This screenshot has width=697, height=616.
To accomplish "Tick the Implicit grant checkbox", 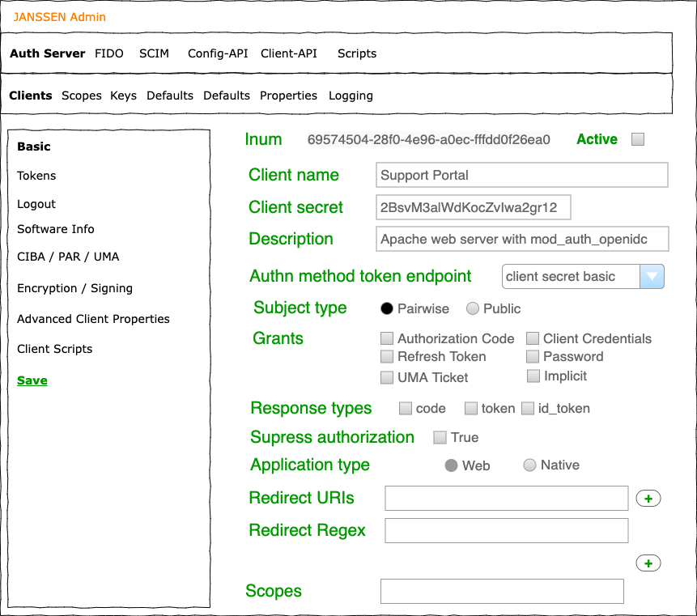I will 533,376.
